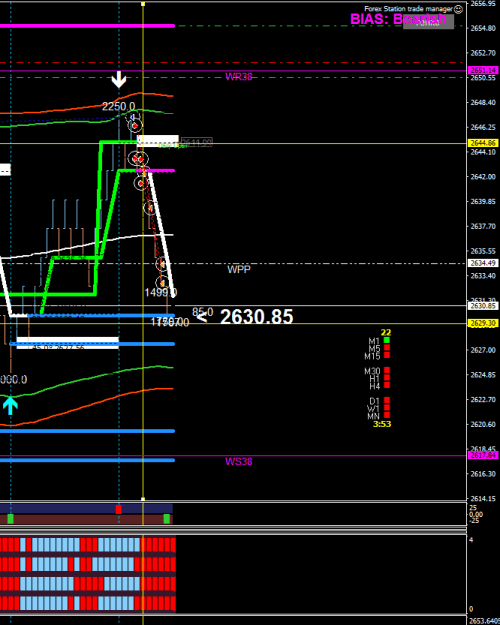Select the 1499.0 swing label

(x=160, y=293)
